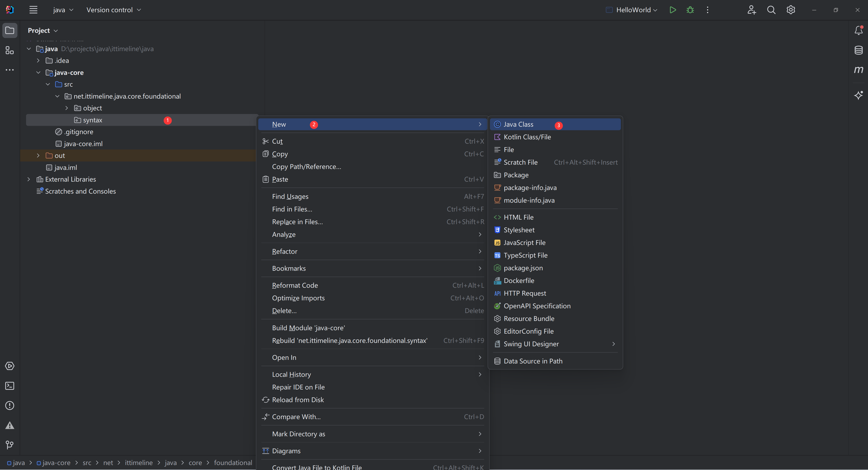Open Mark Directory as submenu
Viewport: 868px width, 470px height.
pyautogui.click(x=373, y=434)
